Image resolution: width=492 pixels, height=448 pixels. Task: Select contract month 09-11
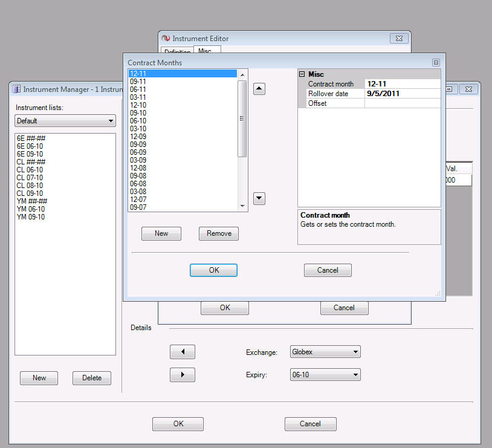point(183,81)
